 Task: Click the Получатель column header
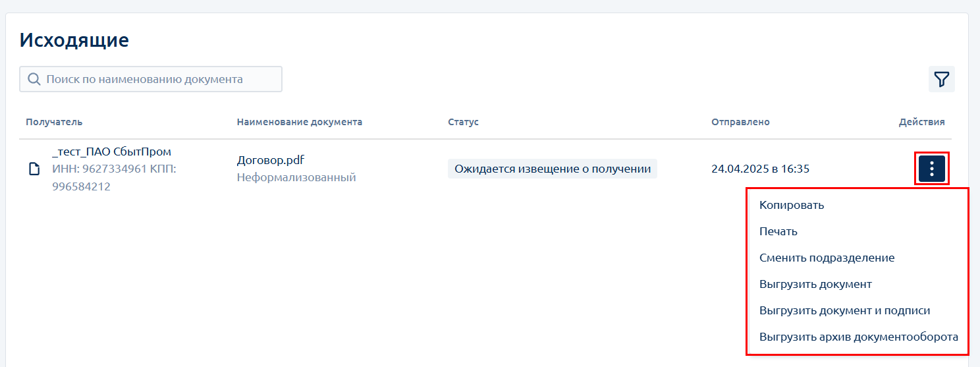[54, 122]
